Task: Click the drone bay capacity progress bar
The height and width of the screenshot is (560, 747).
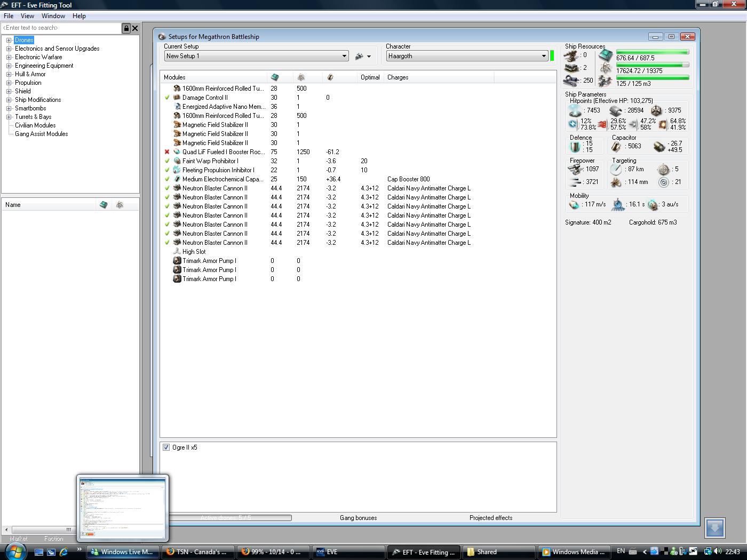Action: pos(653,78)
